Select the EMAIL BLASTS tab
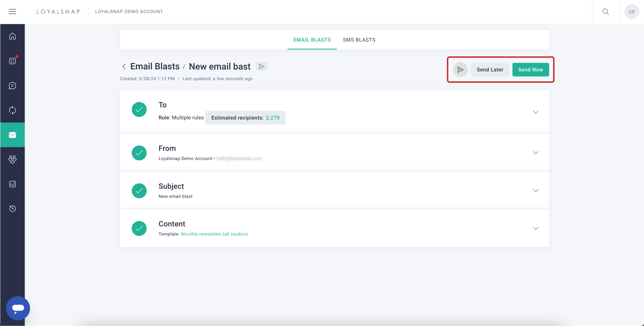 click(312, 40)
